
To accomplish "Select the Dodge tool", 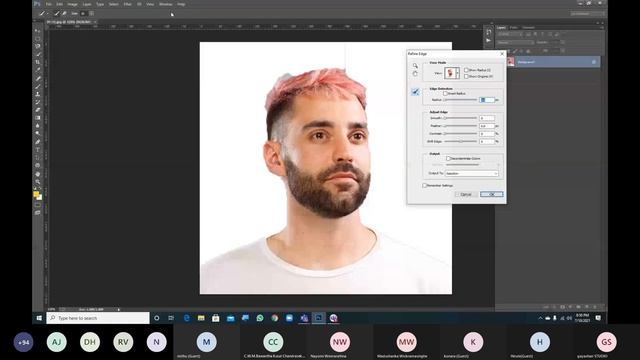I will [38, 133].
